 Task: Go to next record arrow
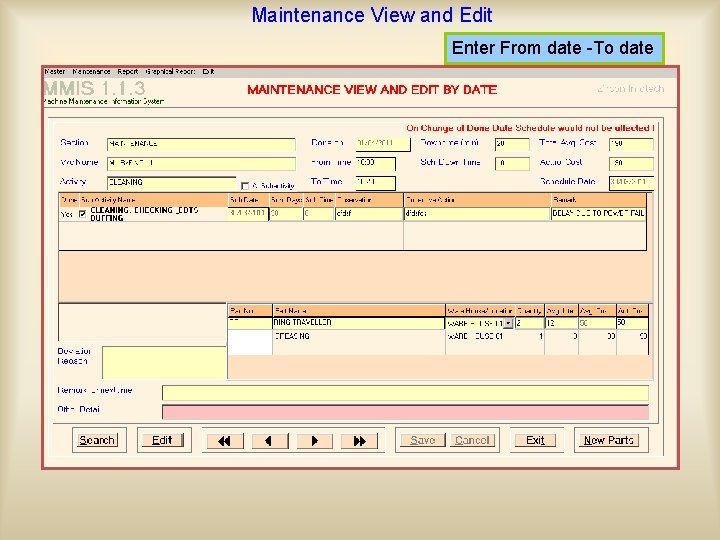pyautogui.click(x=315, y=441)
